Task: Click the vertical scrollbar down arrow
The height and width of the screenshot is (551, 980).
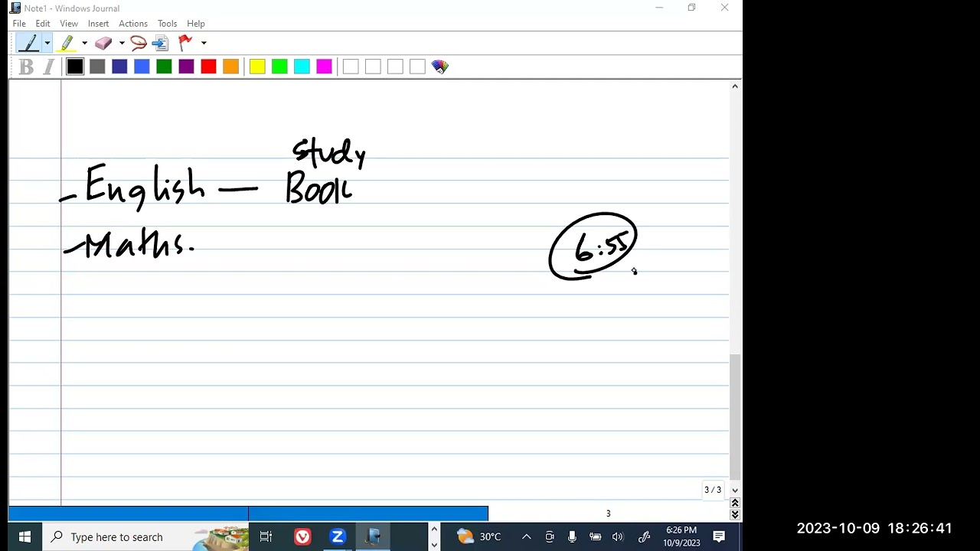Action: click(x=735, y=491)
